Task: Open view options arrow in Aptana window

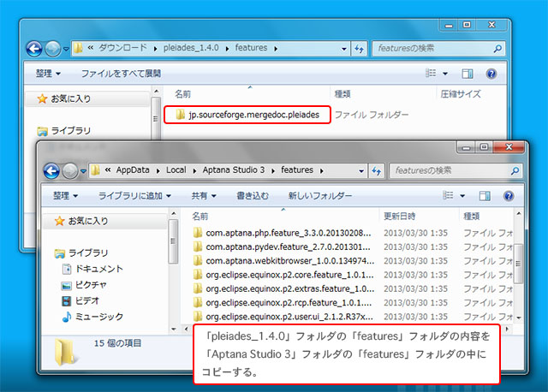Action: pyautogui.click(x=462, y=196)
